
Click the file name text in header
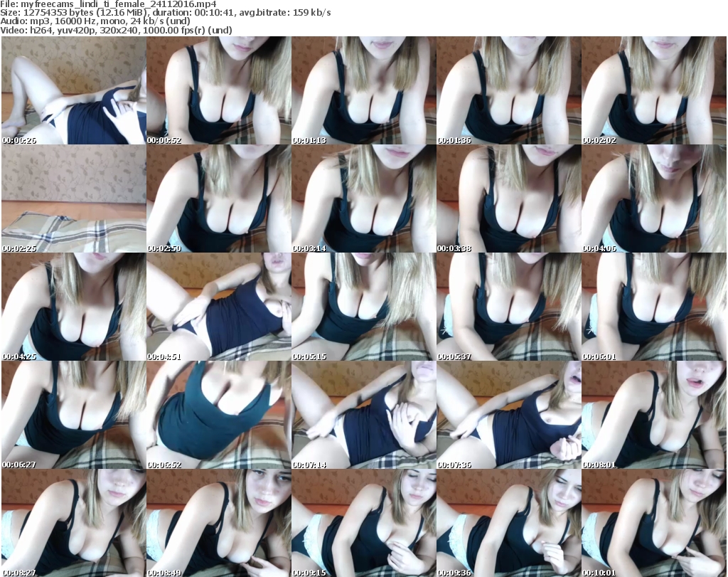[x=108, y=4]
